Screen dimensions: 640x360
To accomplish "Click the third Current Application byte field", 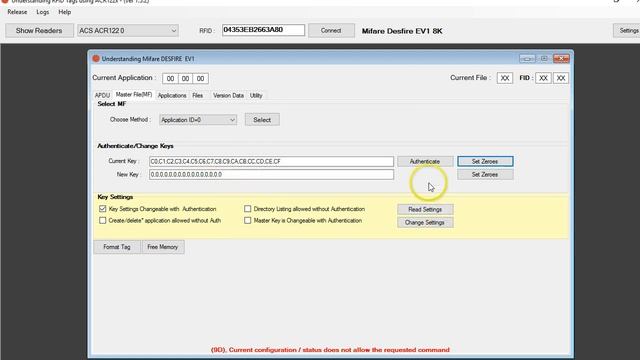I will point(200,78).
